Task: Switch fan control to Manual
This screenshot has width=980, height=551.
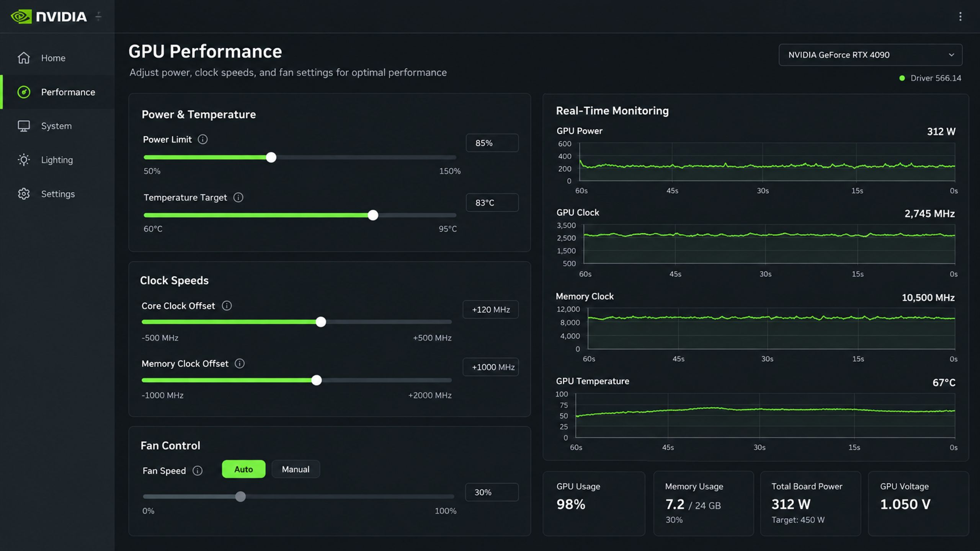Action: 296,469
